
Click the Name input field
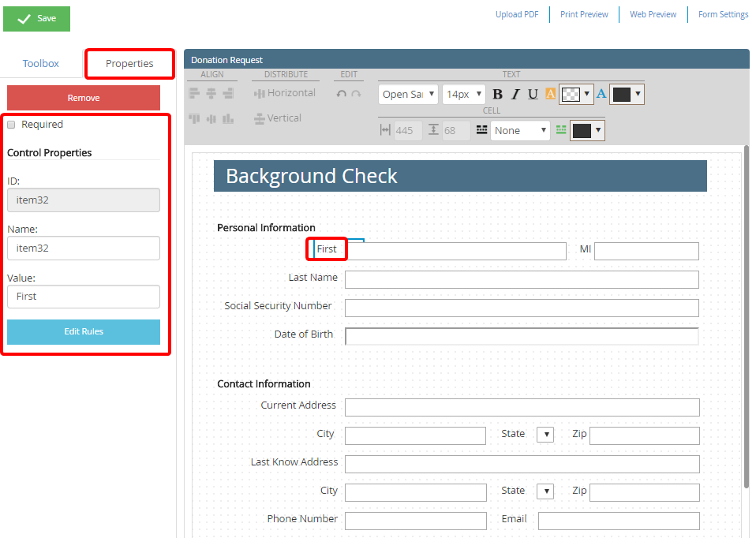coord(84,248)
